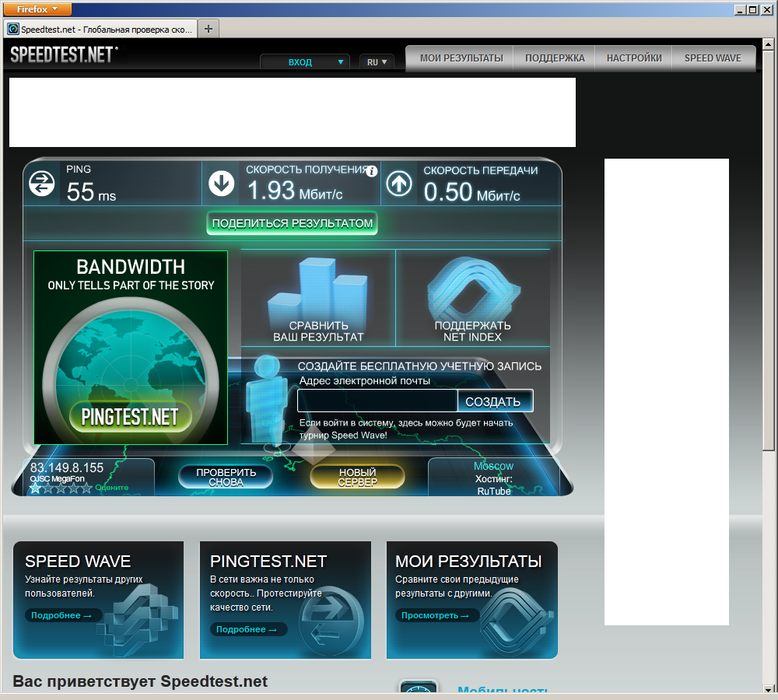Click the blue person account figure

(268, 399)
